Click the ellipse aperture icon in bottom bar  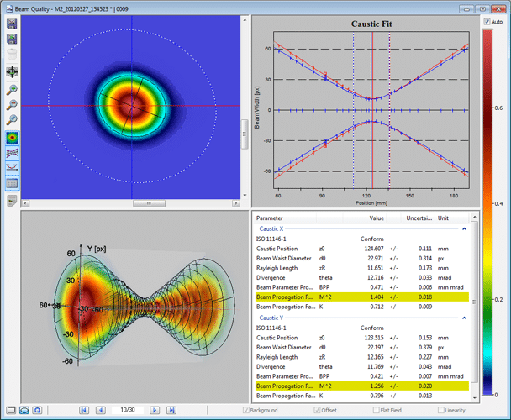click(24, 410)
